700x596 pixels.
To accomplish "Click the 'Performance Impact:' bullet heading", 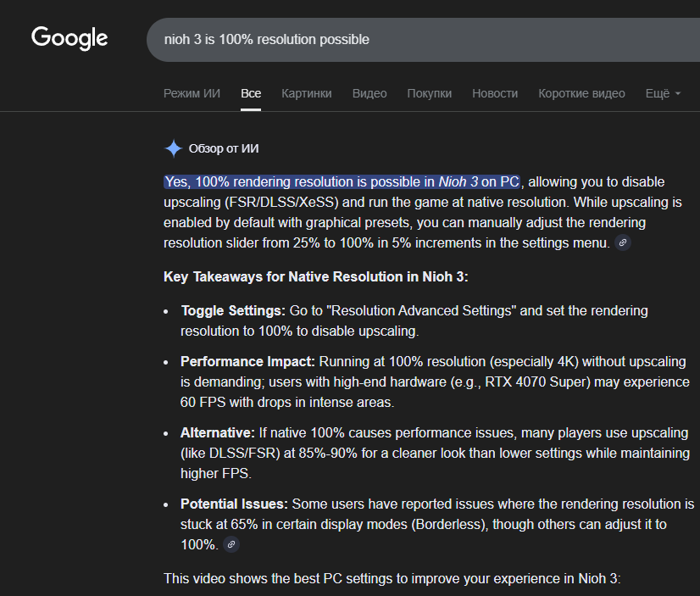I will pos(247,360).
